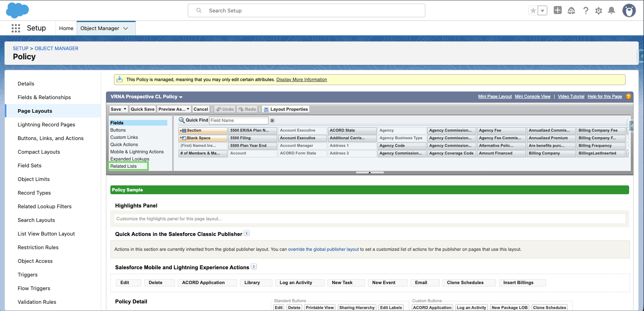The width and height of the screenshot is (644, 311).
Task: Select the Section element in the palette
Action: coord(203,130)
